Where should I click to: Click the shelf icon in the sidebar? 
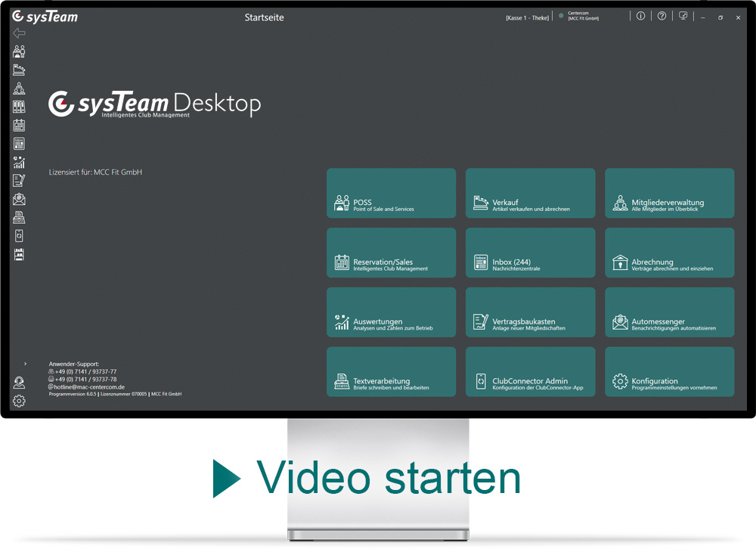20,254
